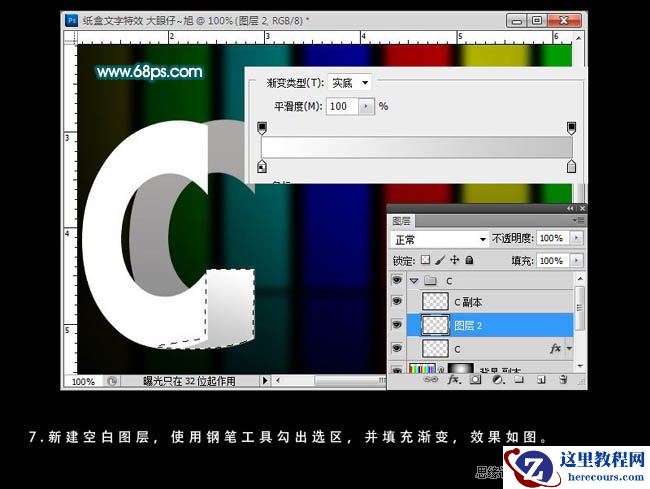Click the gradient preview bar to add stop
The height and width of the screenshot is (489, 650).
click(417, 147)
